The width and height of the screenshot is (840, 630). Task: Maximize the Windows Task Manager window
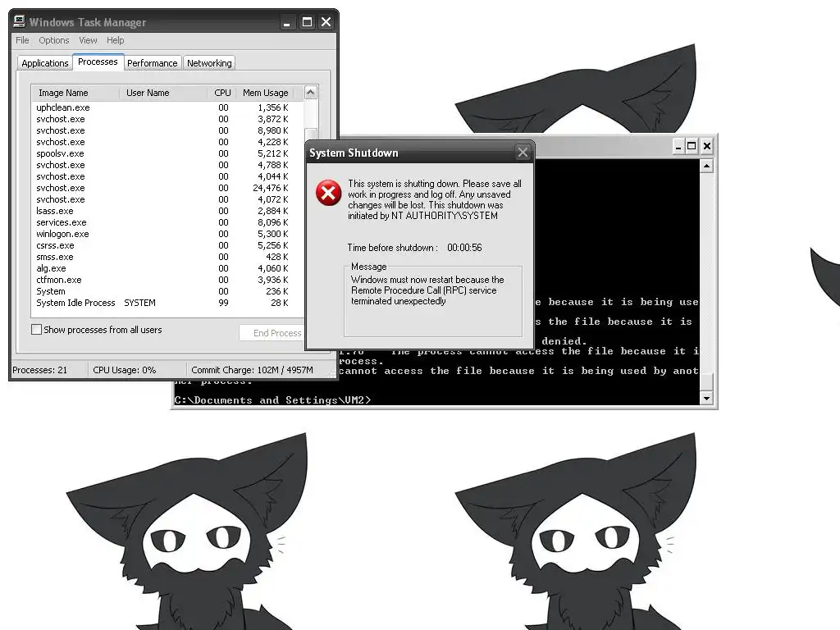307,22
